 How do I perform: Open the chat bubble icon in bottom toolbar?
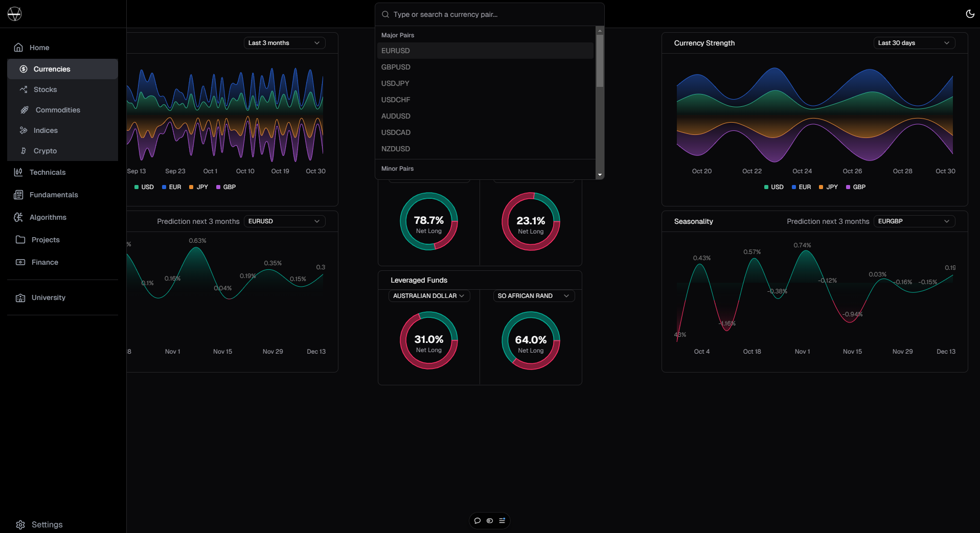click(x=477, y=521)
